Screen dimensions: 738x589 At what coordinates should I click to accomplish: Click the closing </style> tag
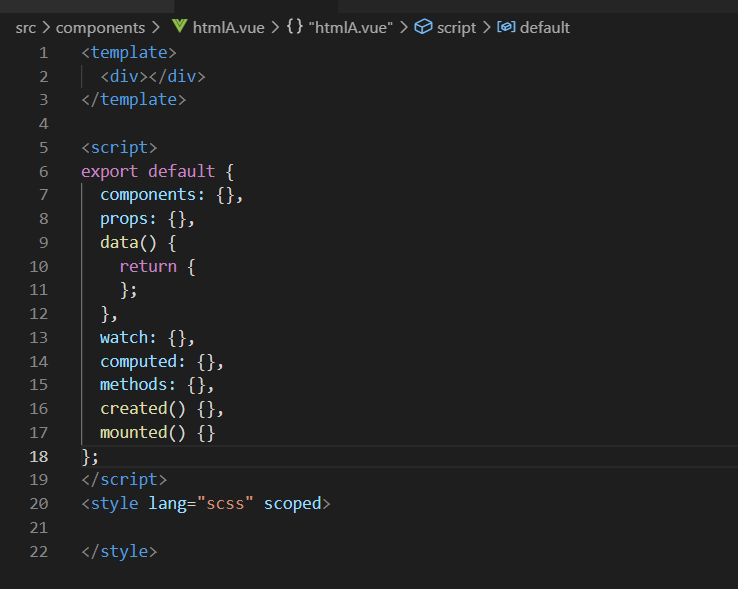[119, 551]
